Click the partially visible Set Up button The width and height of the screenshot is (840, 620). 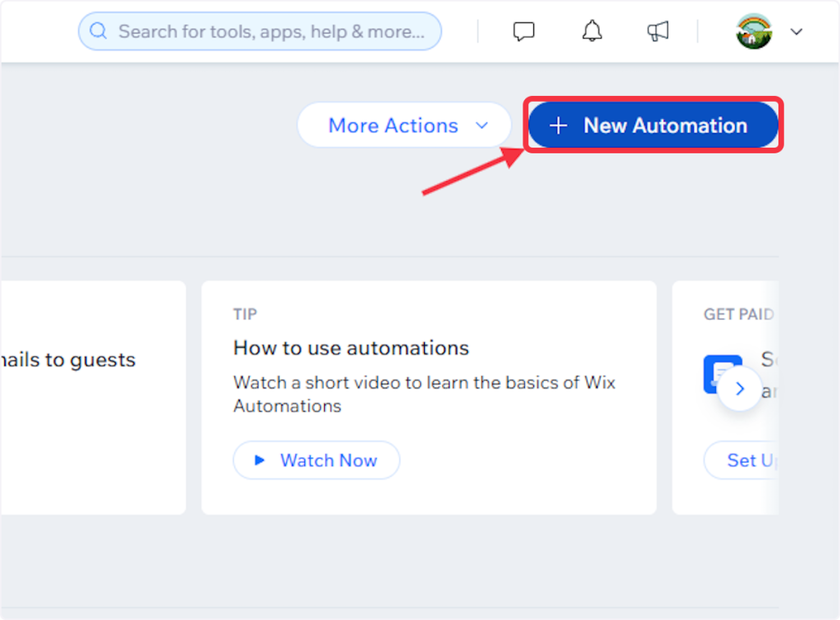740,460
